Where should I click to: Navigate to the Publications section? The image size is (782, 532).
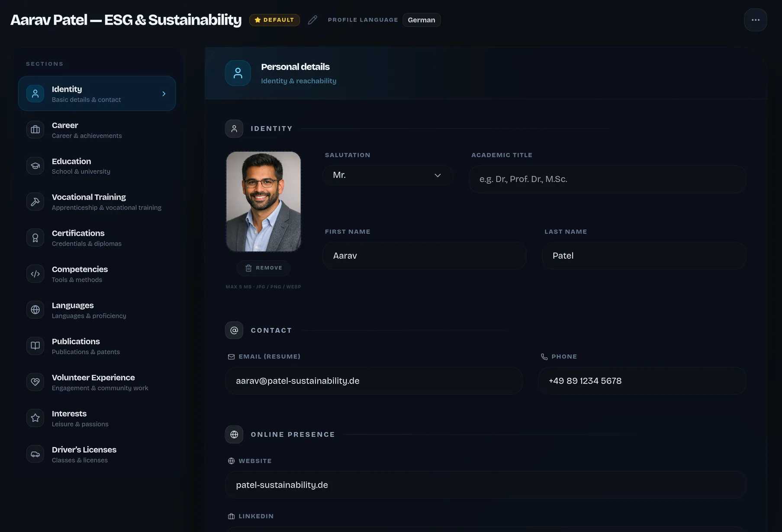97,346
